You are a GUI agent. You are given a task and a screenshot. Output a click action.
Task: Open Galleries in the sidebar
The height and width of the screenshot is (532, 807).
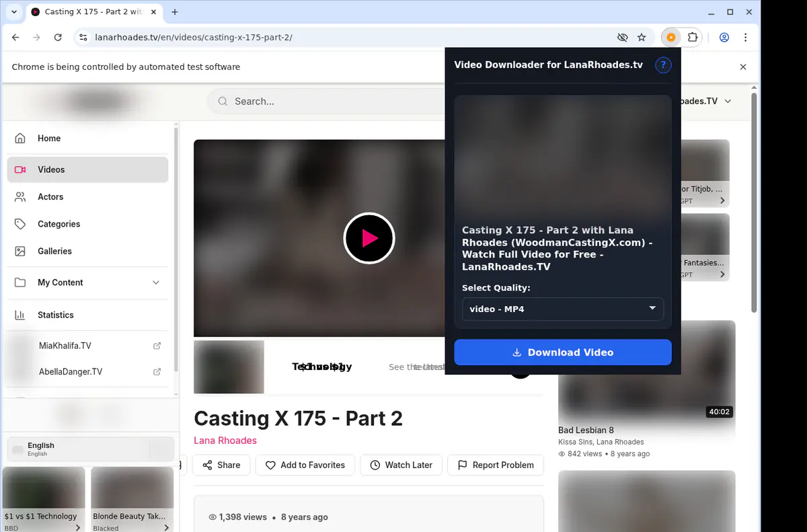(x=87, y=251)
